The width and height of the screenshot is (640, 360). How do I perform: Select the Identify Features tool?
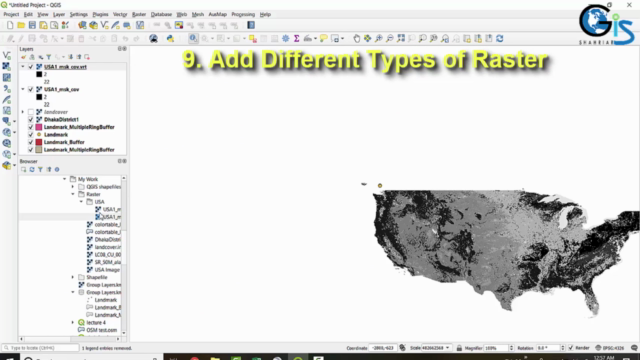(193, 38)
